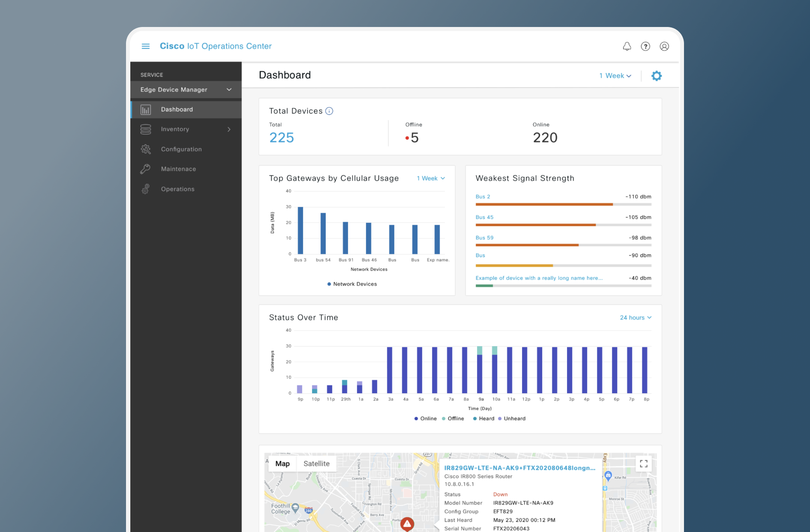Open the hamburger navigation menu
The image size is (810, 532).
tap(146, 46)
